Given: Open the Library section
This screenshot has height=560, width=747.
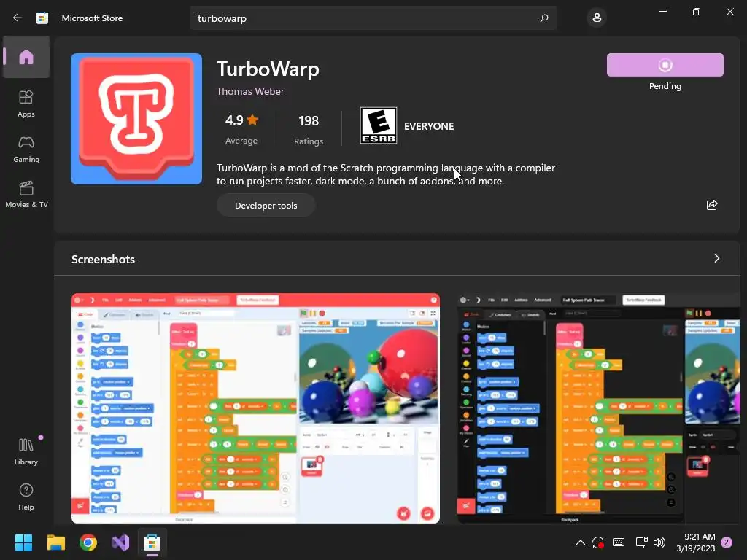Looking at the screenshot, I should (x=26, y=452).
